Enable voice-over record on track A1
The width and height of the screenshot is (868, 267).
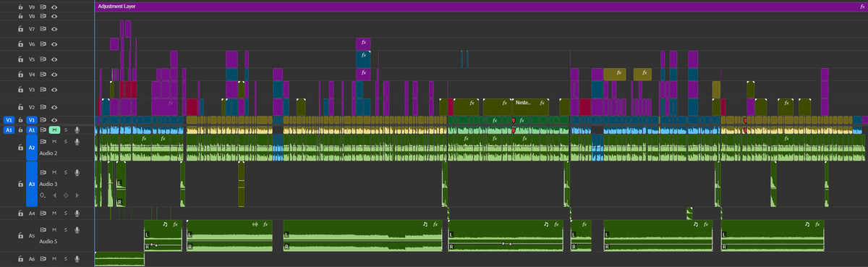tap(77, 130)
